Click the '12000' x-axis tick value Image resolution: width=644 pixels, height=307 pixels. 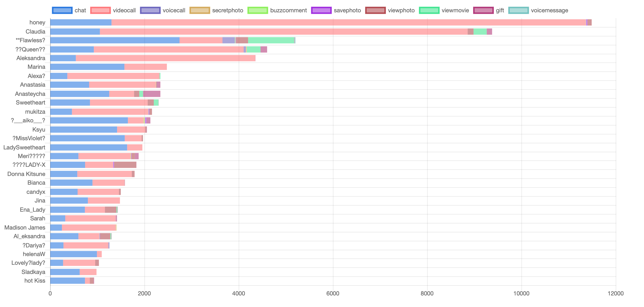point(616,293)
